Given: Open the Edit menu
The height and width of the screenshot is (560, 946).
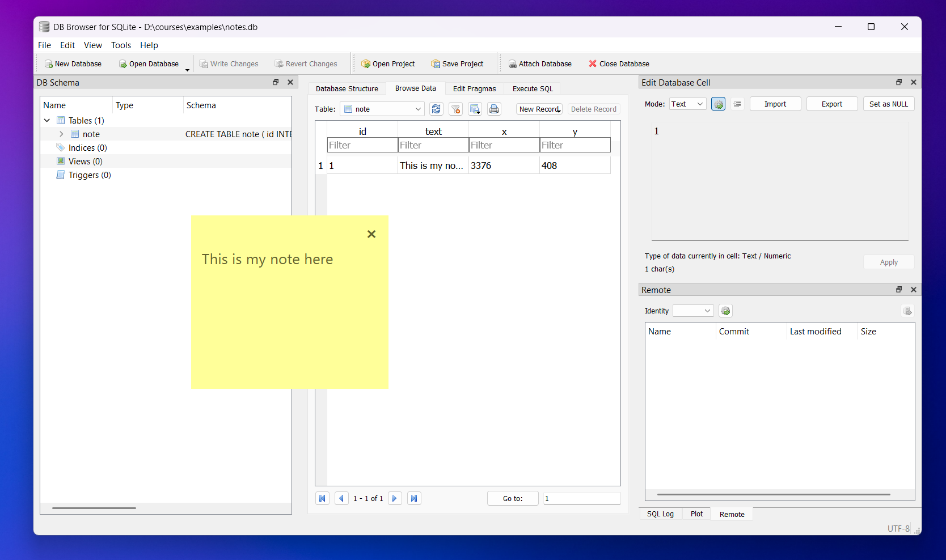Looking at the screenshot, I should (67, 45).
